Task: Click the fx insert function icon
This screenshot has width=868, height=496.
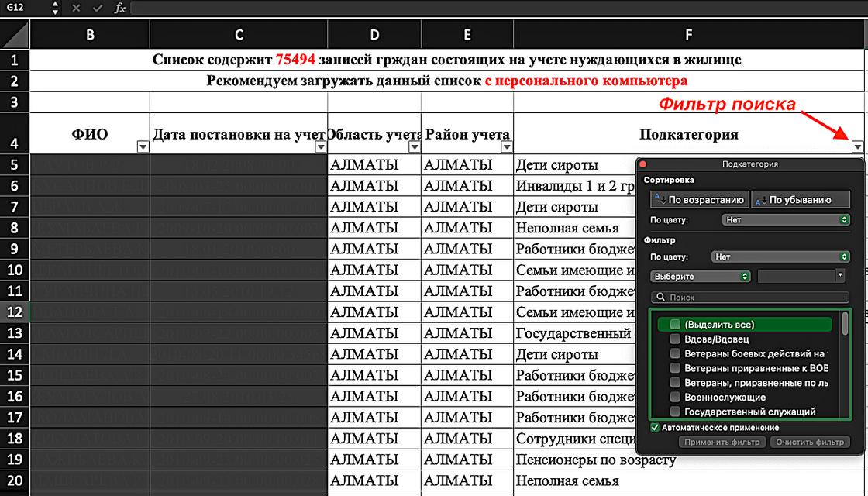Action: click(119, 8)
